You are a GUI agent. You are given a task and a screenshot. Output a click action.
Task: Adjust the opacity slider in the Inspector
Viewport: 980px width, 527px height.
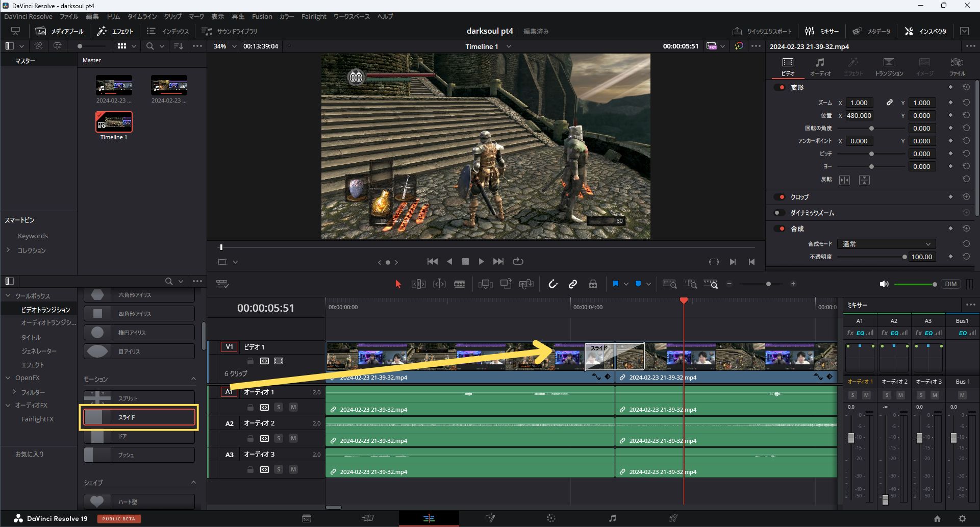(904, 257)
